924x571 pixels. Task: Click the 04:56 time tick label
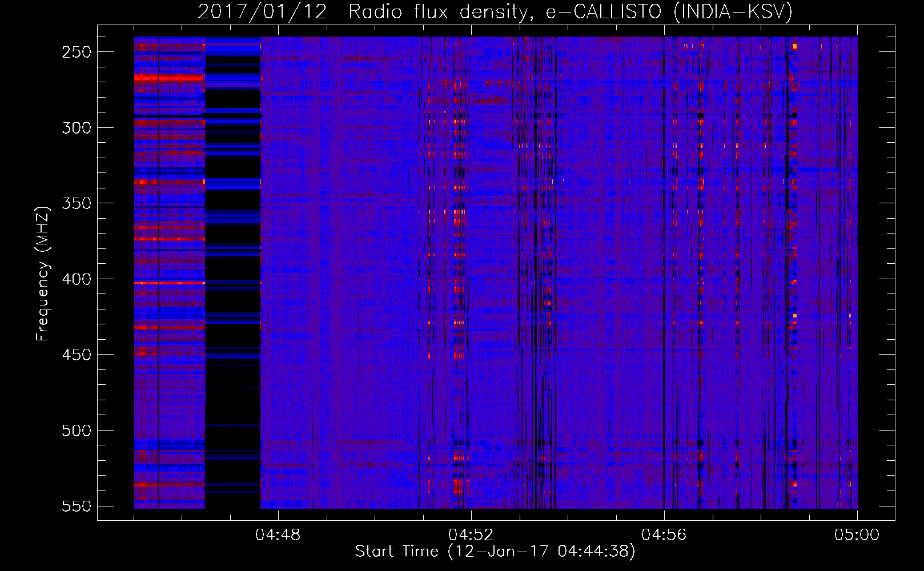pos(664,535)
